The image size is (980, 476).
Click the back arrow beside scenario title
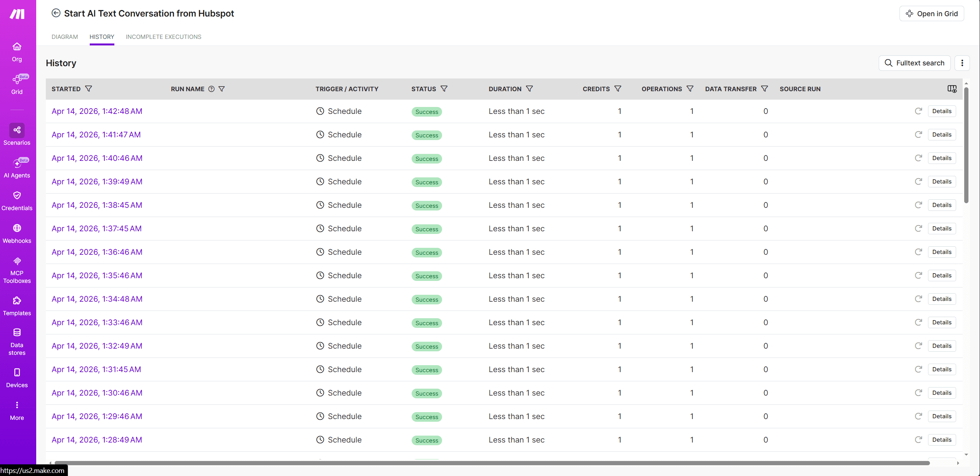(56, 13)
